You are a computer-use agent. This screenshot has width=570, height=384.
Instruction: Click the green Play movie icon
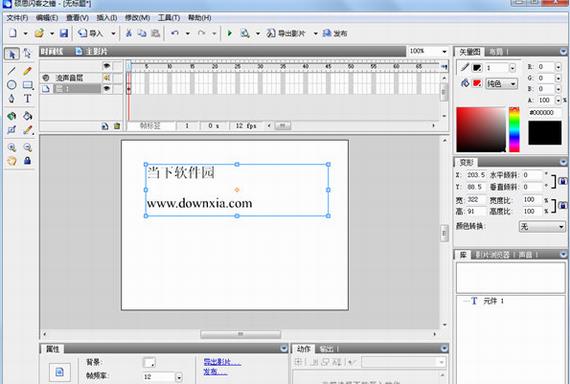(x=229, y=33)
